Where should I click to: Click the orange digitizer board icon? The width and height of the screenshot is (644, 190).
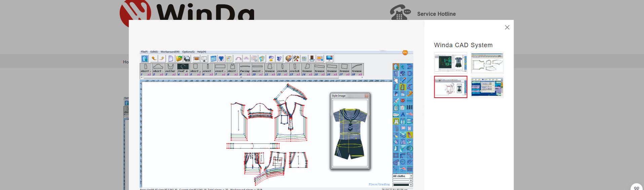coord(196,59)
